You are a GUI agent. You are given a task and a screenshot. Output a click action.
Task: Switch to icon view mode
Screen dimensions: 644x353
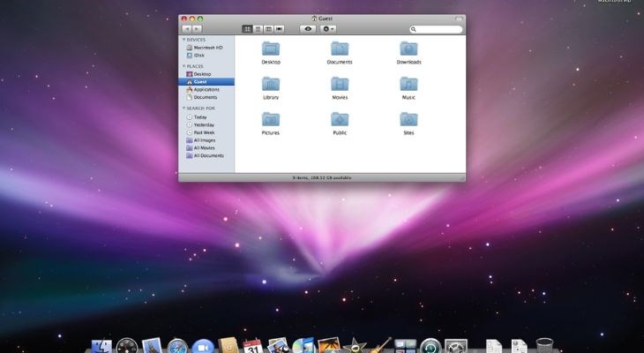point(247,29)
